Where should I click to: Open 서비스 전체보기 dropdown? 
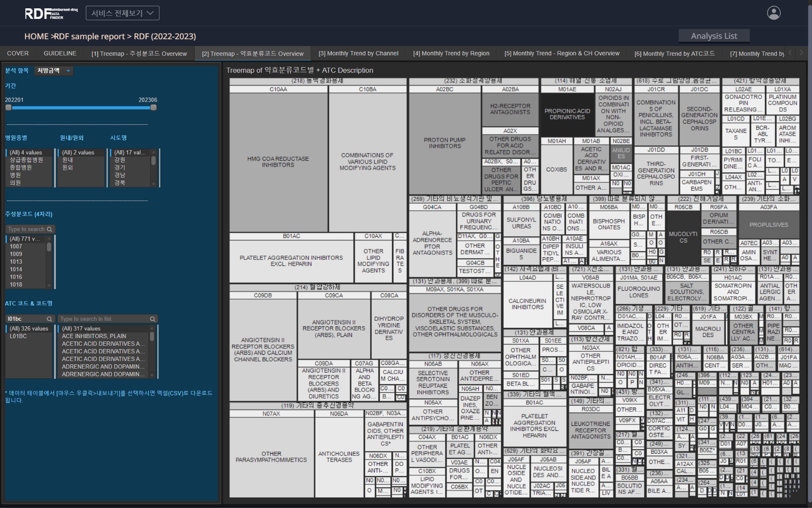[x=123, y=13]
